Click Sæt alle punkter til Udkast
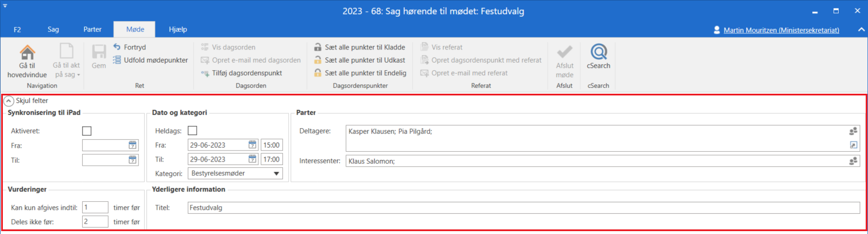The image size is (868, 234). click(x=359, y=60)
